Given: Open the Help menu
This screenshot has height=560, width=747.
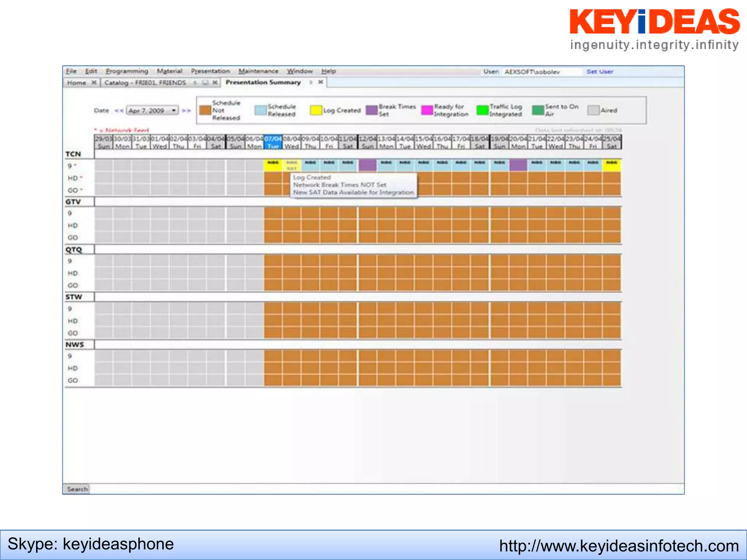Looking at the screenshot, I should click(x=329, y=71).
